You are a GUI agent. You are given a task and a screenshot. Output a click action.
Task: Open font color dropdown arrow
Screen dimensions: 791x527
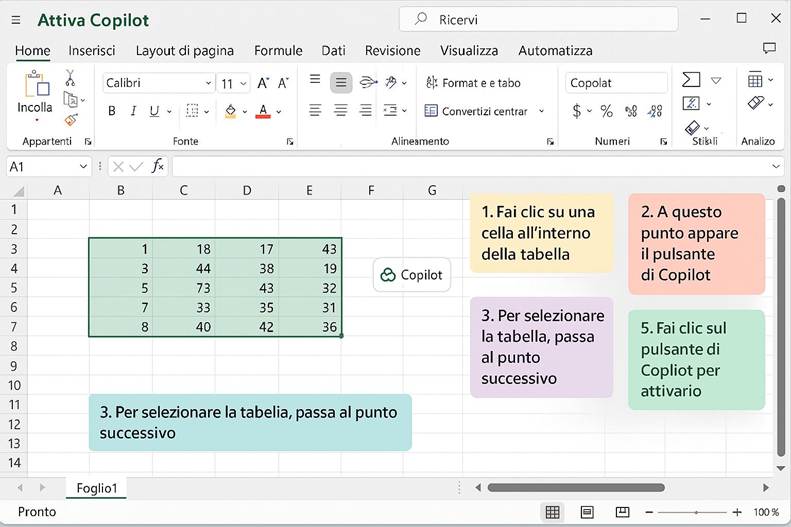278,111
